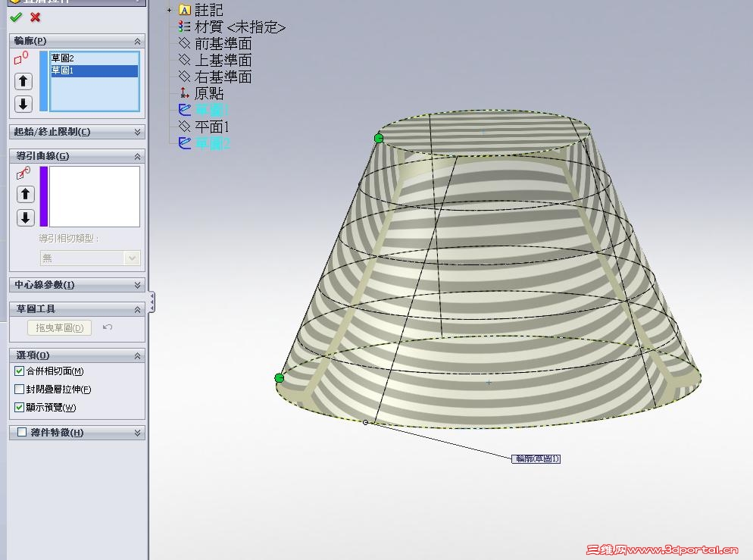
Task: Toggle 顯示預覽 checkbox
Action: pyautogui.click(x=19, y=407)
